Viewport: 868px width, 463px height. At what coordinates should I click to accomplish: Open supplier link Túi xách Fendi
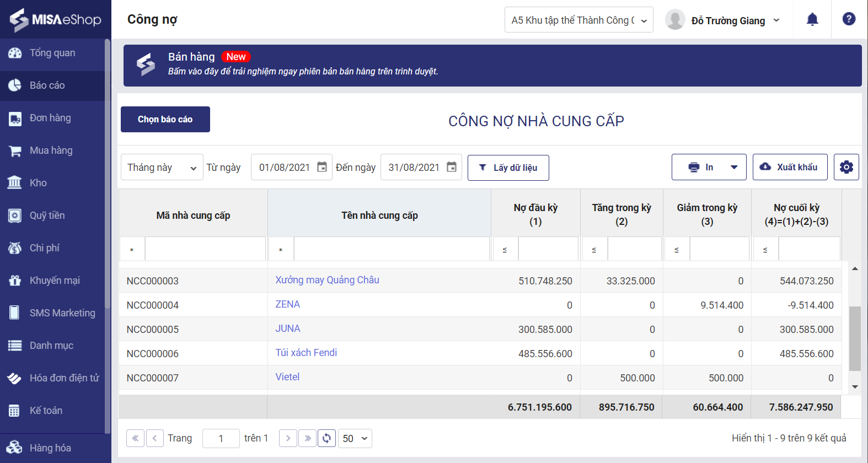tap(306, 353)
